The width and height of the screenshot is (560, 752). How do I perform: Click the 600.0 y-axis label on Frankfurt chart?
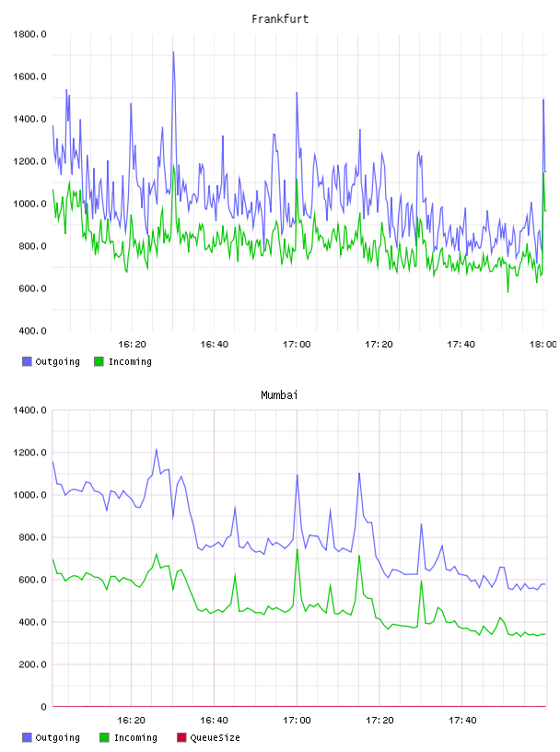click(x=32, y=288)
